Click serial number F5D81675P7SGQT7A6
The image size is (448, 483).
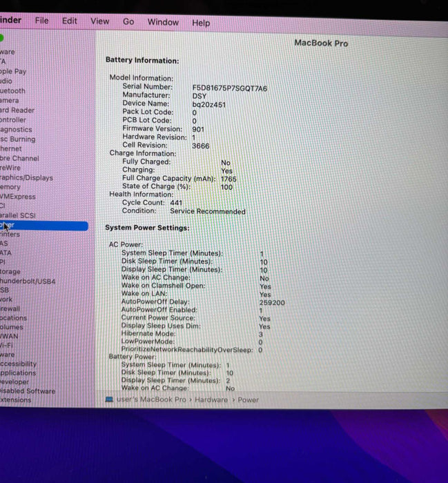(x=230, y=88)
